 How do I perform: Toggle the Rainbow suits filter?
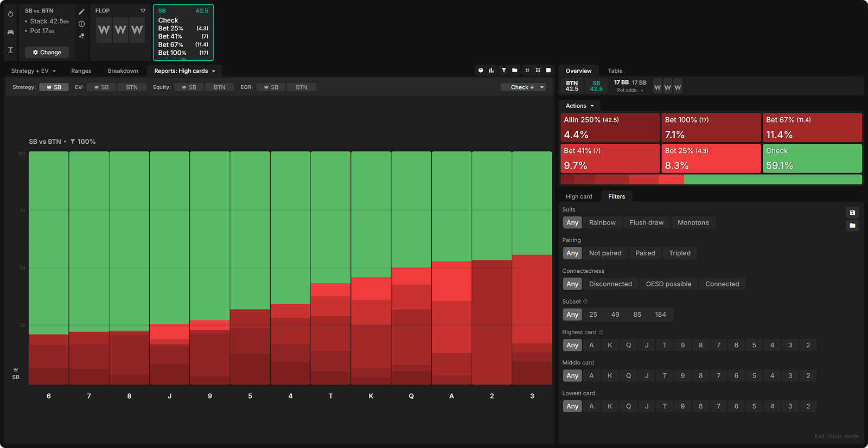coord(602,223)
